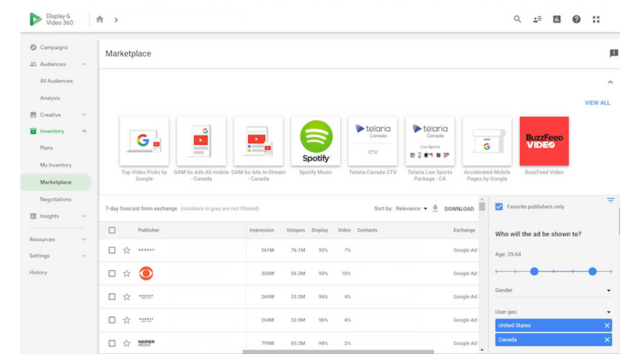Select Marketplace in sidebar
The height and width of the screenshot is (360, 640).
(56, 182)
